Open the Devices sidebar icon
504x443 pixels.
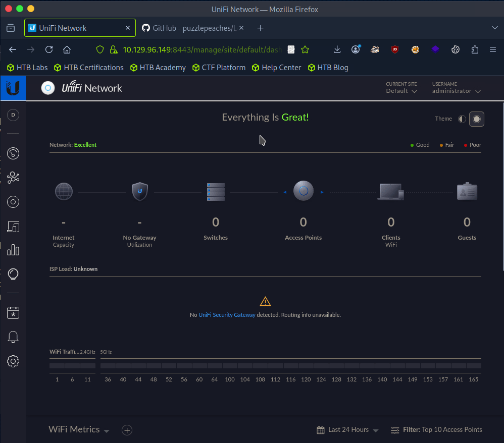13,202
